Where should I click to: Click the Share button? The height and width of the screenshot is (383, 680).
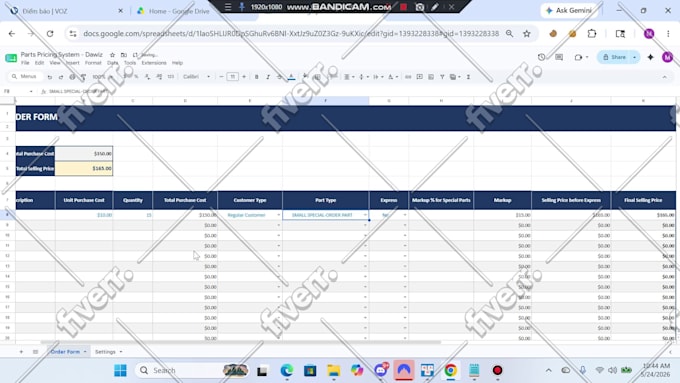[x=614, y=57]
